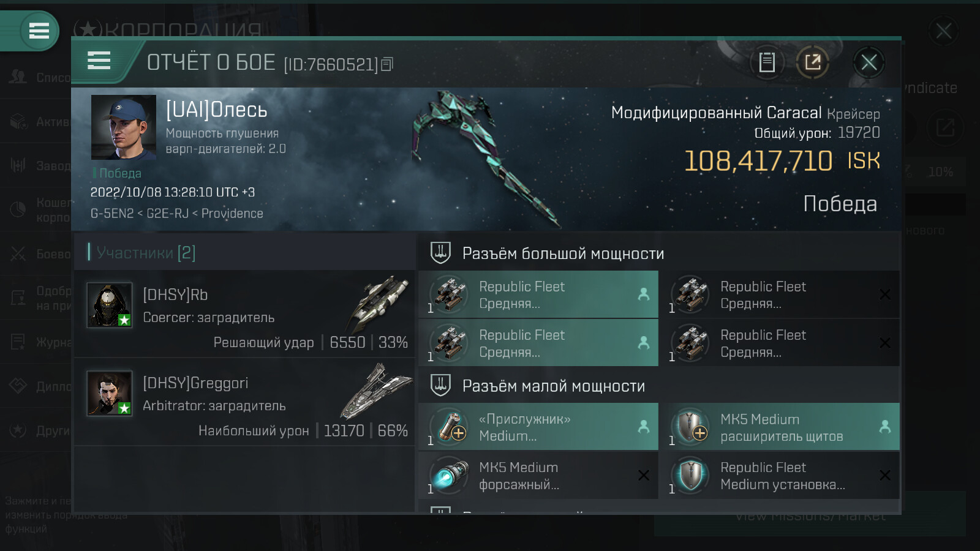
Task: Open the main hamburger menu at top left
Action: click(x=39, y=31)
